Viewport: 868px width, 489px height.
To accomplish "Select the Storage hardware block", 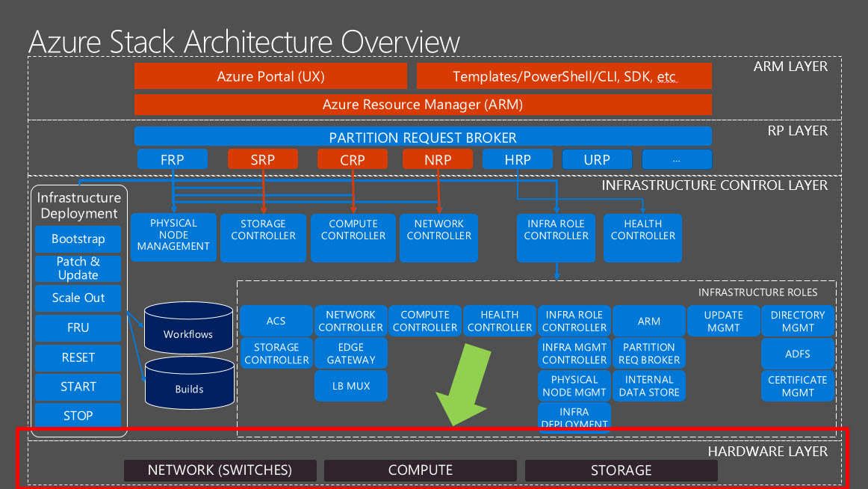I will 621,470.
